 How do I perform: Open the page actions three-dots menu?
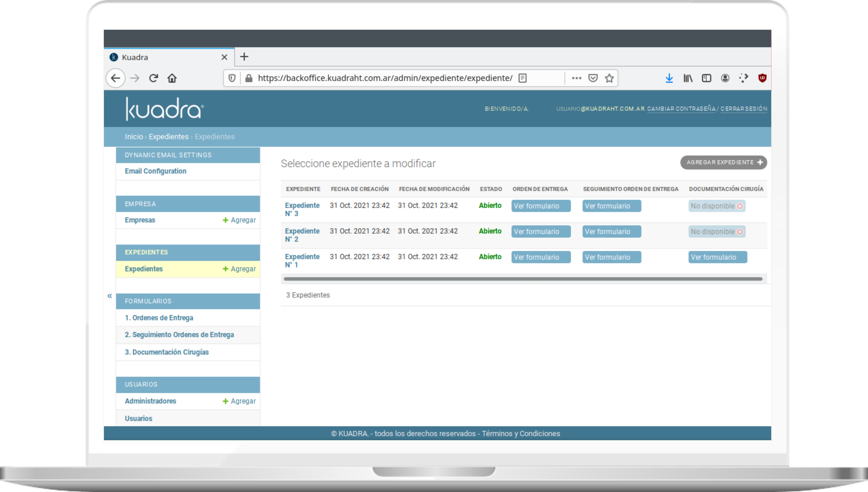(x=576, y=78)
